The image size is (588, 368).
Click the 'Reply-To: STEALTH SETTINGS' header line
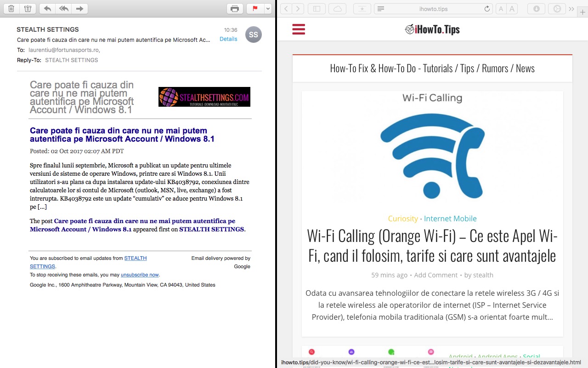[x=57, y=60]
